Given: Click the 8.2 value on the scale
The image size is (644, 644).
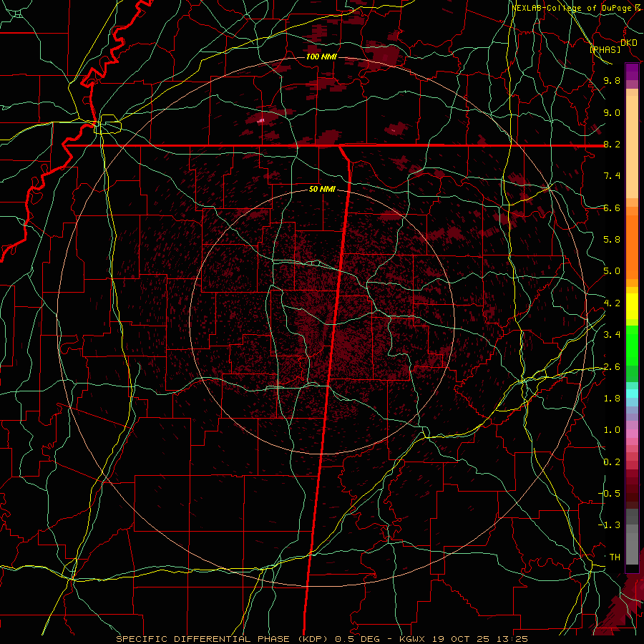Looking at the screenshot, I should tap(612, 145).
